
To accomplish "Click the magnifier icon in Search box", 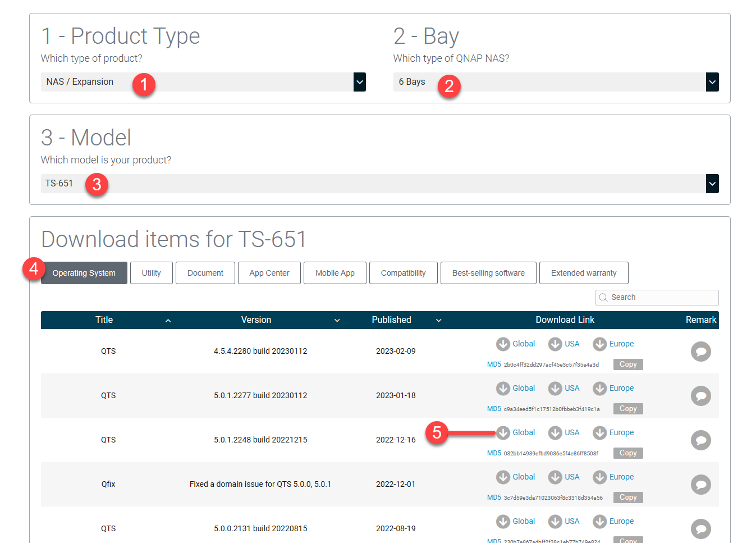I will click(x=603, y=298).
